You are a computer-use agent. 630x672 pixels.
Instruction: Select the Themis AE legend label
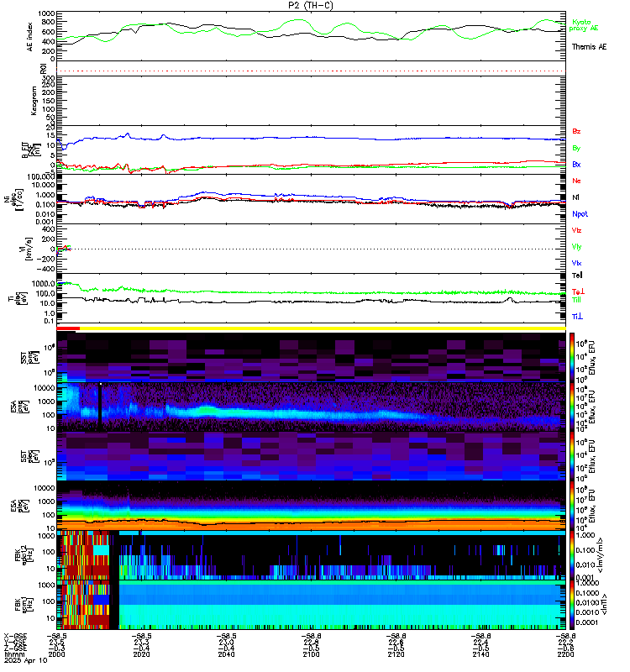tap(590, 47)
